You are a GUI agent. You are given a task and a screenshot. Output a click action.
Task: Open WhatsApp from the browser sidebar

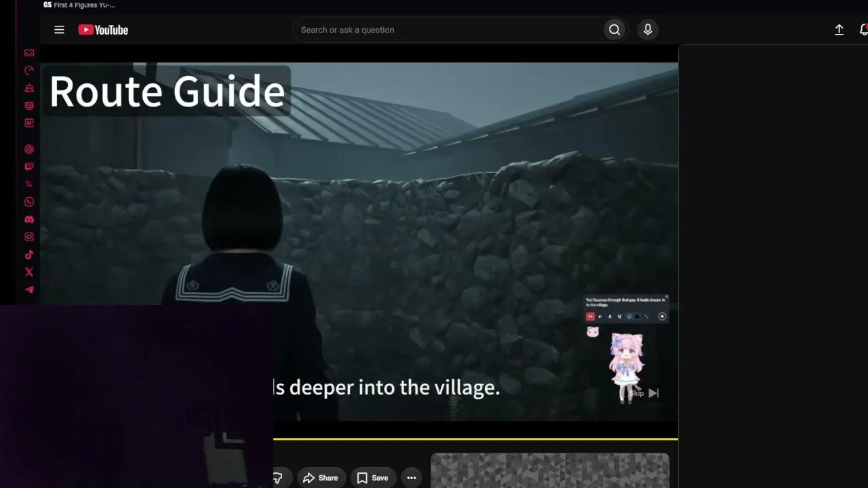(x=29, y=202)
